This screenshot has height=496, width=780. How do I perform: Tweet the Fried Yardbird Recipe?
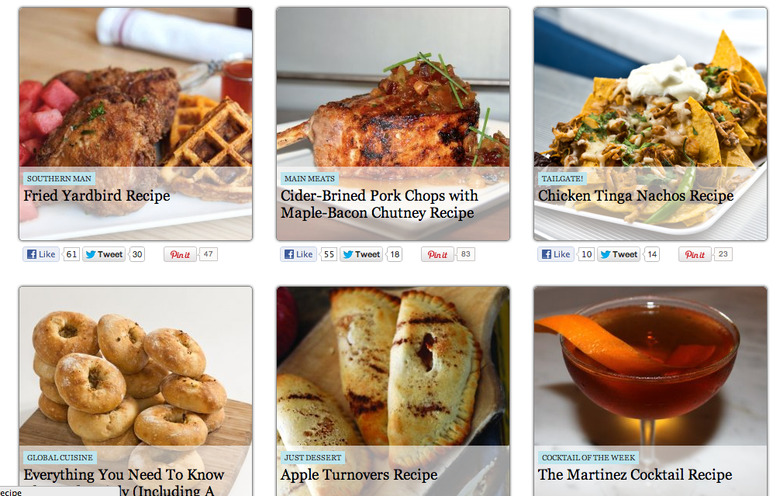pos(104,254)
